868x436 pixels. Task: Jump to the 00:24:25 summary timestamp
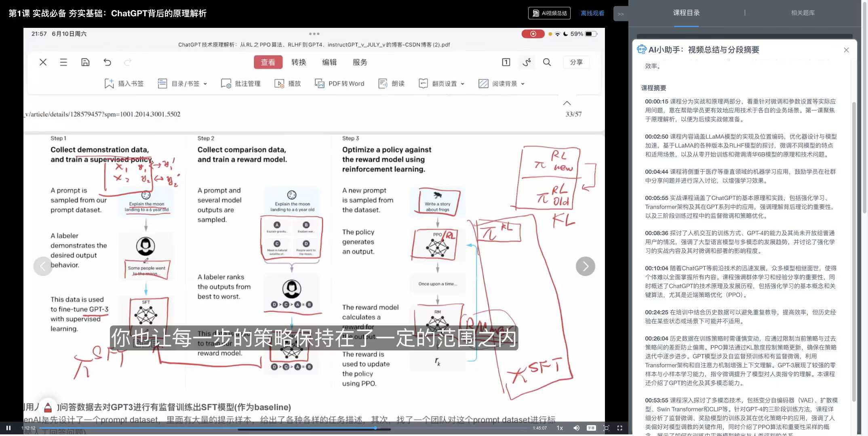pyautogui.click(x=656, y=312)
